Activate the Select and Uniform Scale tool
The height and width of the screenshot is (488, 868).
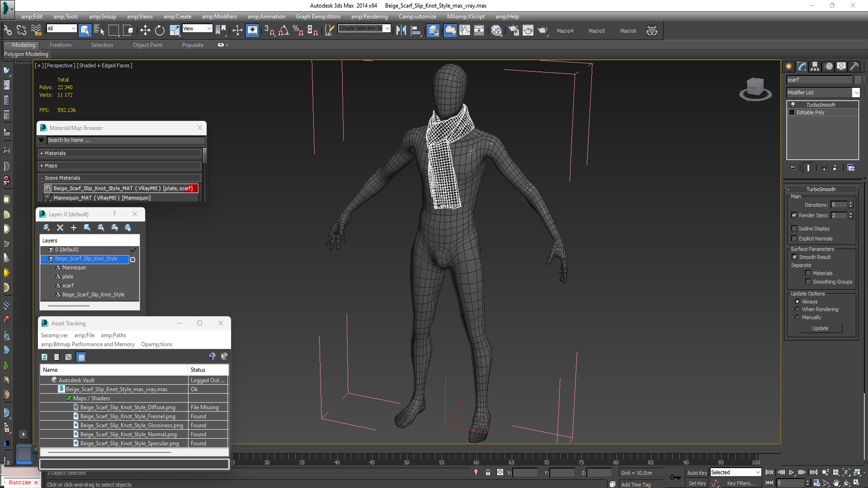(175, 30)
